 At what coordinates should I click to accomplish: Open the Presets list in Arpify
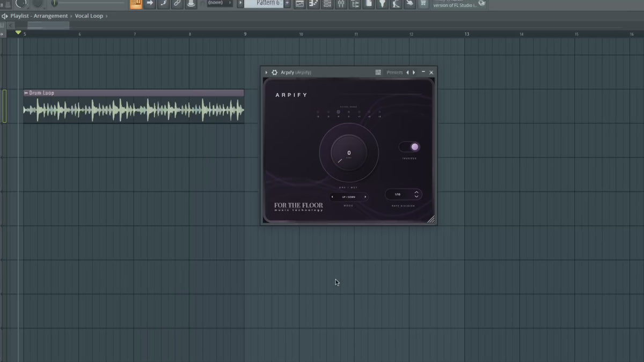coord(394,72)
